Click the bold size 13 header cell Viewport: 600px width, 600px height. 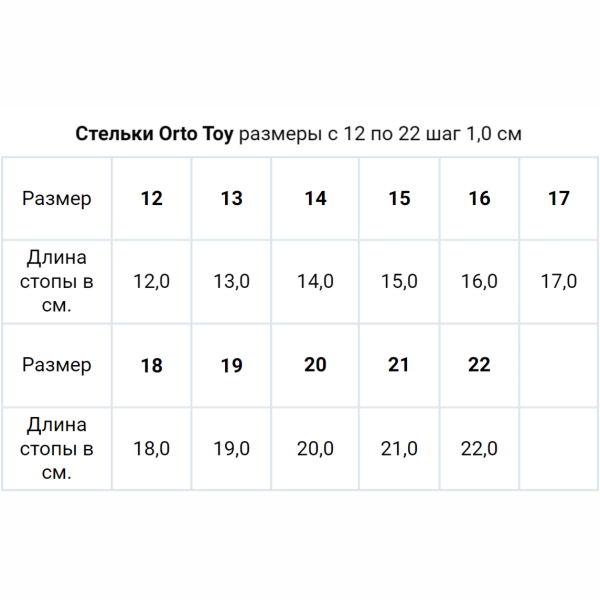click(231, 198)
